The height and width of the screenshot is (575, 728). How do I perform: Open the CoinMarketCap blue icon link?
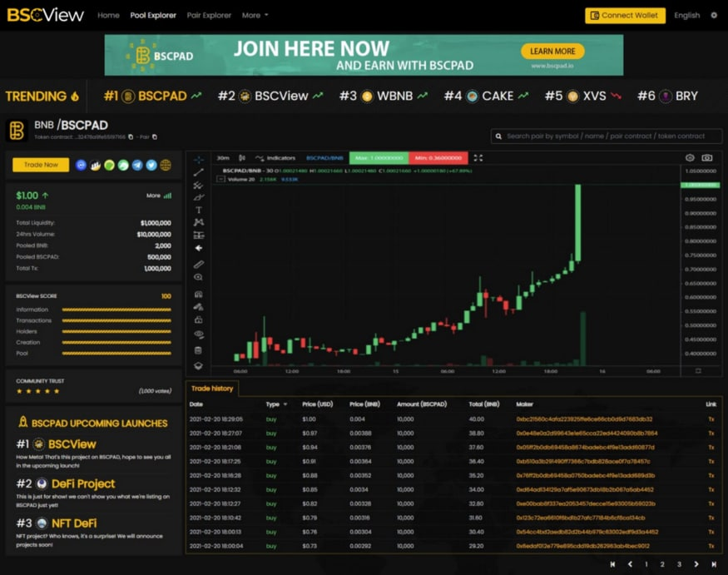[81, 165]
